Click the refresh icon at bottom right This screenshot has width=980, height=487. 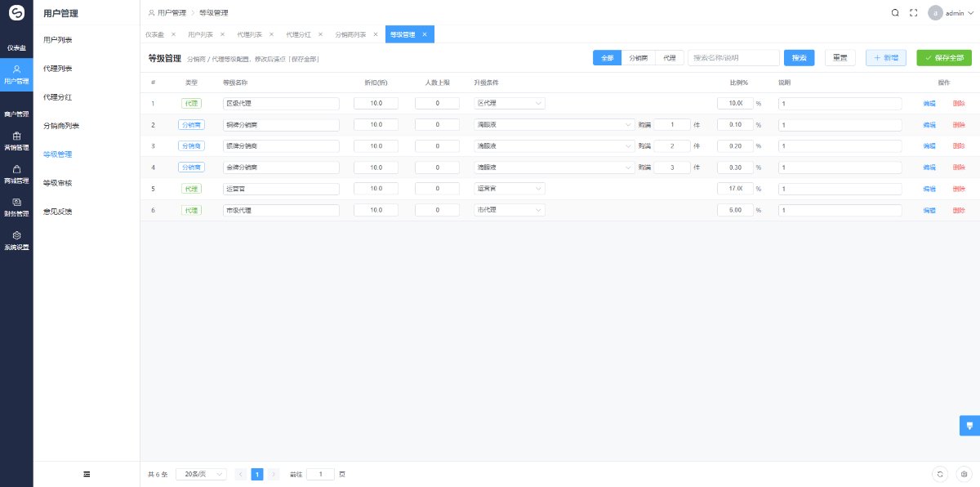pyautogui.click(x=940, y=474)
